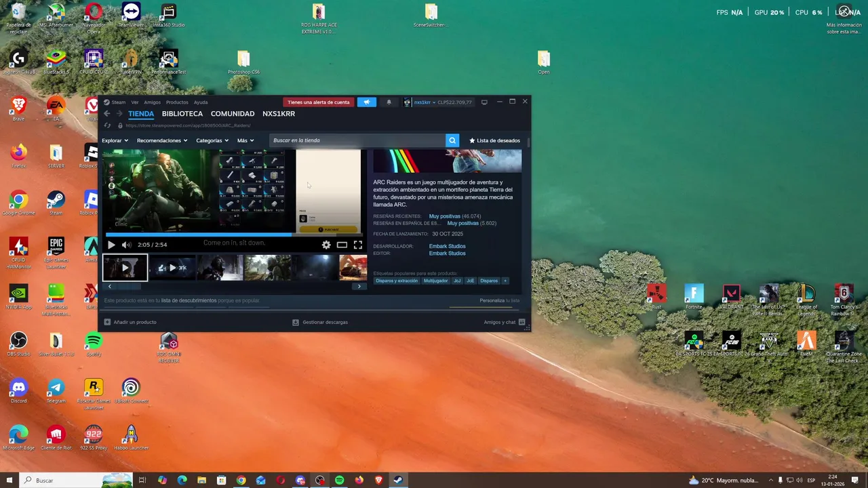Image resolution: width=868 pixels, height=488 pixels.
Task: Go forward with the Steam forward arrow
Action: pyautogui.click(x=119, y=114)
